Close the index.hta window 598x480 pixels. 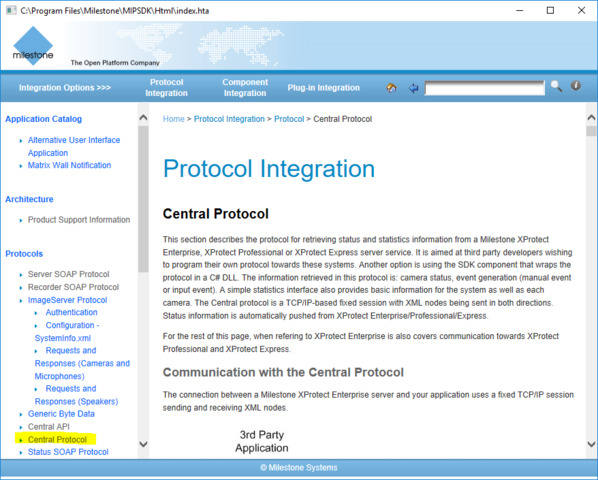(582, 10)
